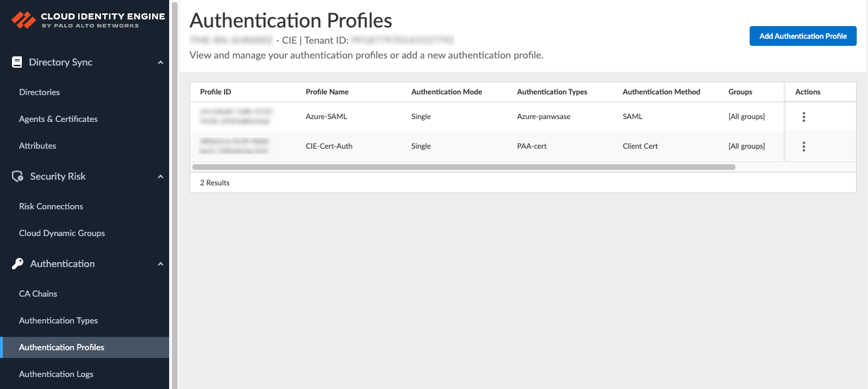The width and height of the screenshot is (868, 389).
Task: Click Add Authentication Profile button
Action: click(802, 36)
